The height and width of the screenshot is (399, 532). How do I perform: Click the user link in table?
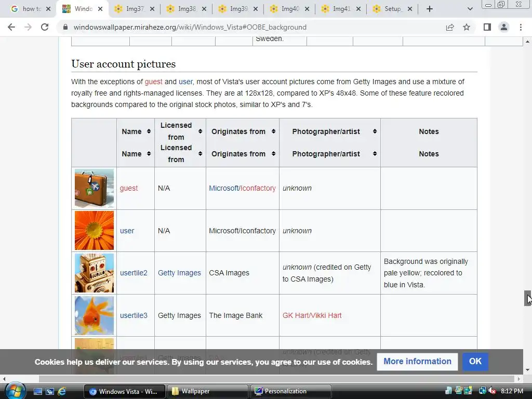[127, 231]
